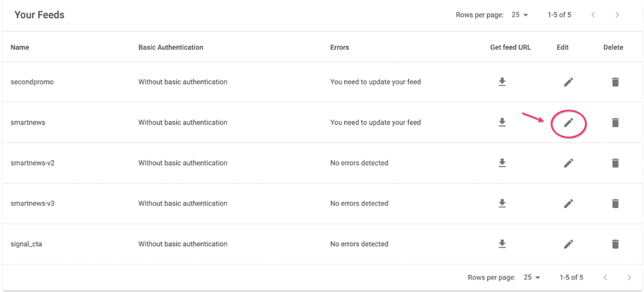This screenshot has width=644, height=292.
Task: Edit the smartnews feed
Action: click(568, 123)
